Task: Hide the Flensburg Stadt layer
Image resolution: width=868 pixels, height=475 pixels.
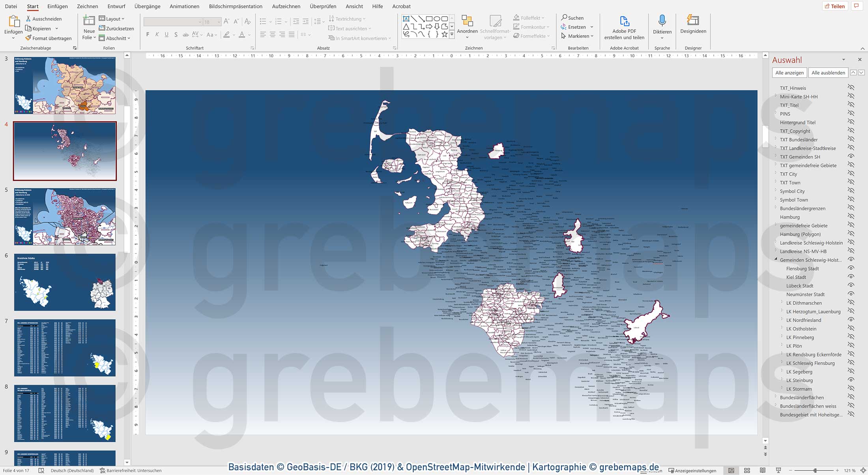Action: (x=851, y=268)
